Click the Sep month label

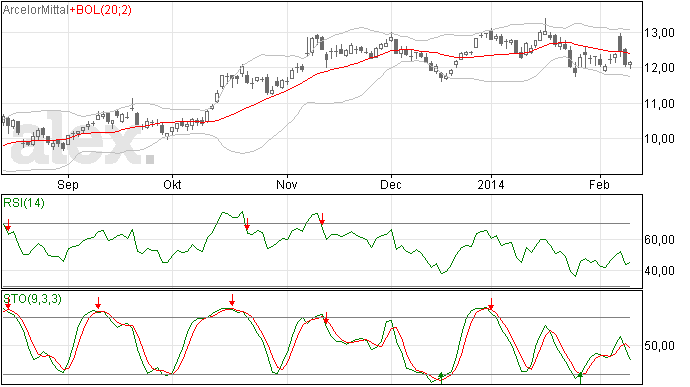point(68,184)
